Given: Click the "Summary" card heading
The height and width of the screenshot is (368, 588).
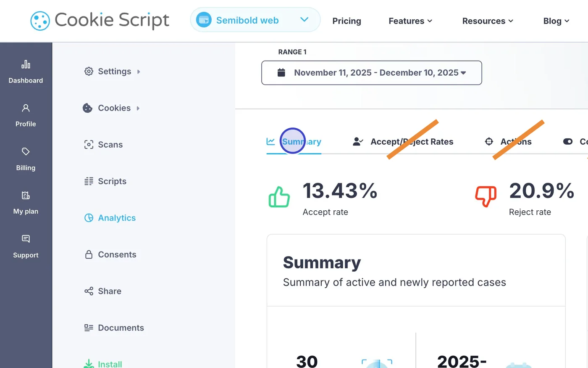Looking at the screenshot, I should point(322,262).
